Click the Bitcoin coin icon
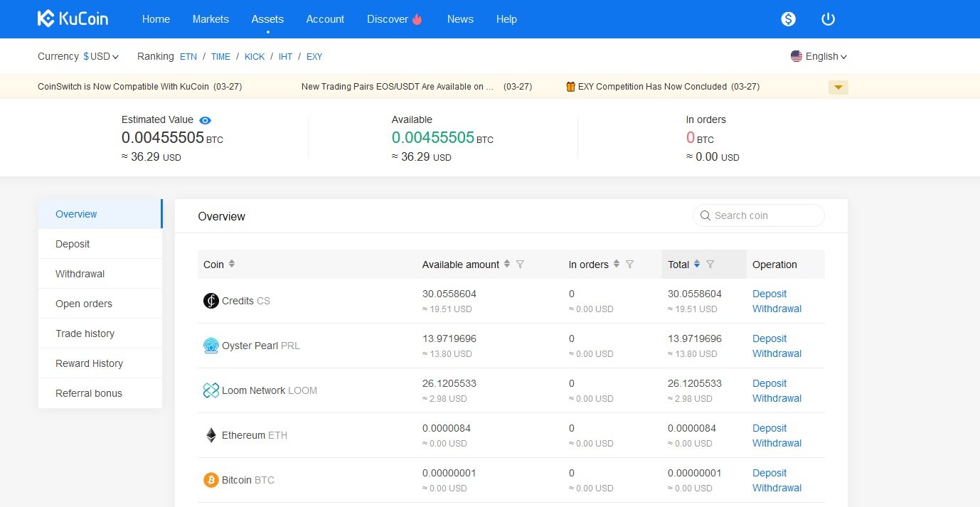 coord(211,480)
